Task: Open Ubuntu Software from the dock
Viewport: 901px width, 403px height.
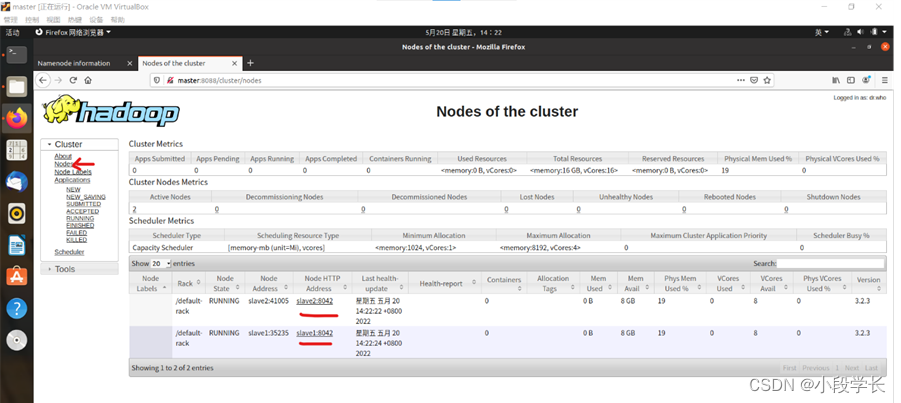Action: click(x=17, y=277)
